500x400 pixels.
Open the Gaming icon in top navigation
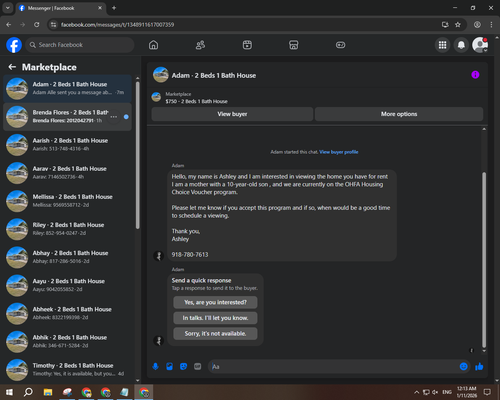point(340,45)
